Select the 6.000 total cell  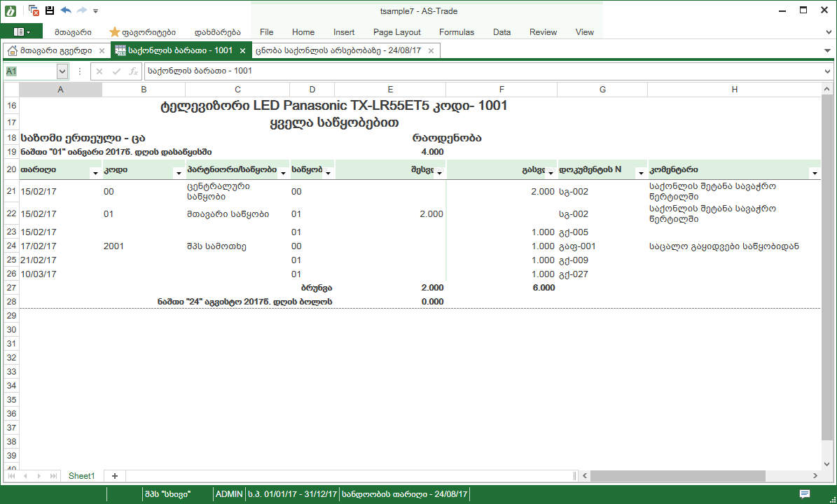pos(501,288)
